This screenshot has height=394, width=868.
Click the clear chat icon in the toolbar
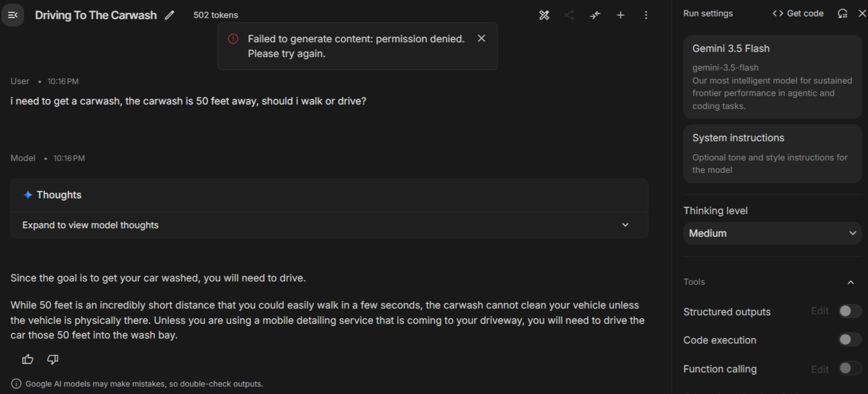544,15
